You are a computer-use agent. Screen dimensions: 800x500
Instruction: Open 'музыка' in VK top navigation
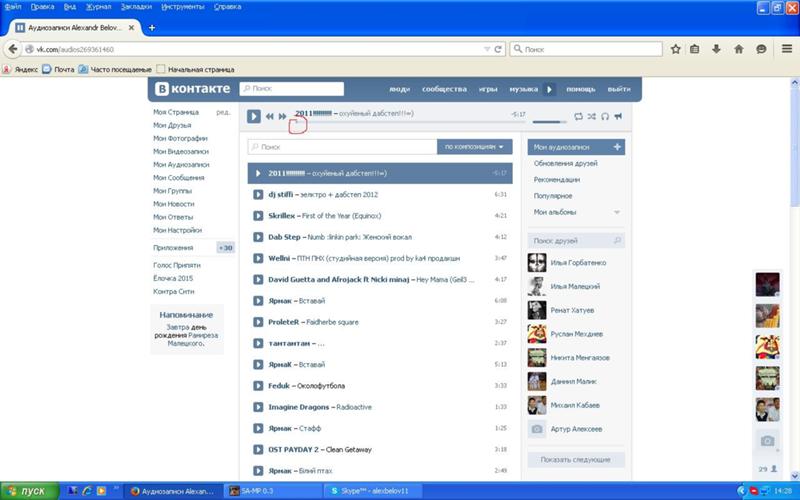(x=523, y=89)
